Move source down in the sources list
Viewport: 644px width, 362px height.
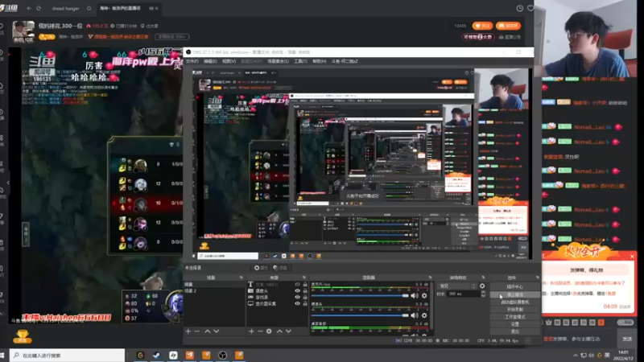[x=288, y=331]
